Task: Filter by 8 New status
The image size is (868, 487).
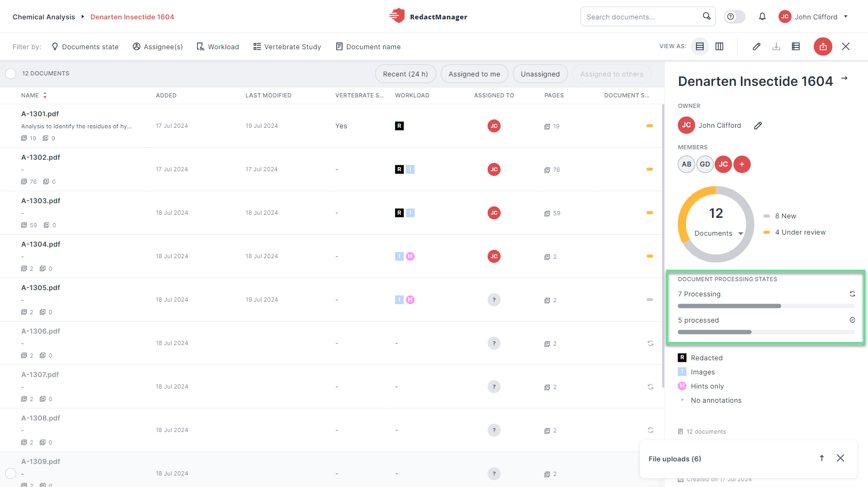Action: pos(780,216)
